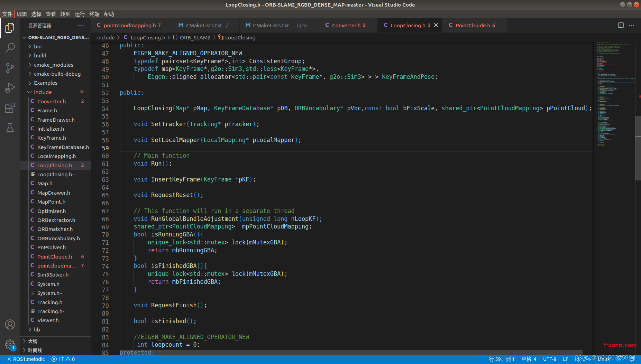Place cursor on line 61 'void Run();'
The width and height of the screenshot is (641, 364).
point(153,164)
